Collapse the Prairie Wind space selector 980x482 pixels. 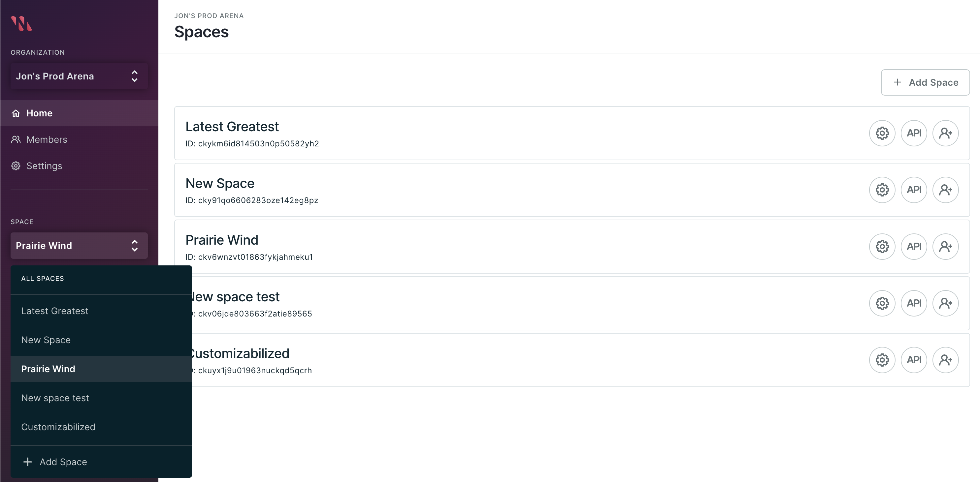tap(79, 246)
